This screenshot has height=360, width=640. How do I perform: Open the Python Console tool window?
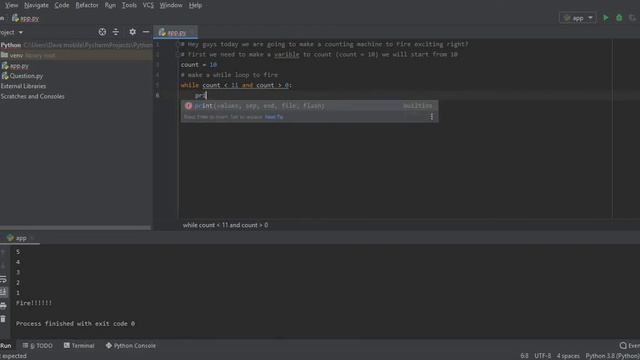click(131, 346)
